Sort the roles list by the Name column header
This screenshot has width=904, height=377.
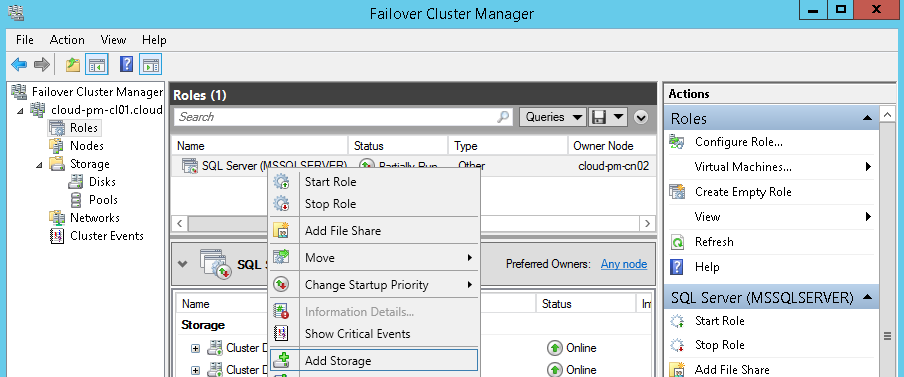259,146
